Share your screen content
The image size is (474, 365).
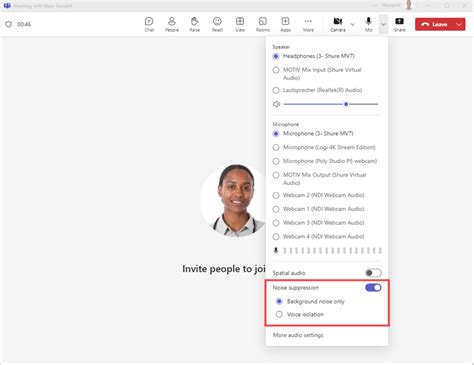(x=399, y=24)
